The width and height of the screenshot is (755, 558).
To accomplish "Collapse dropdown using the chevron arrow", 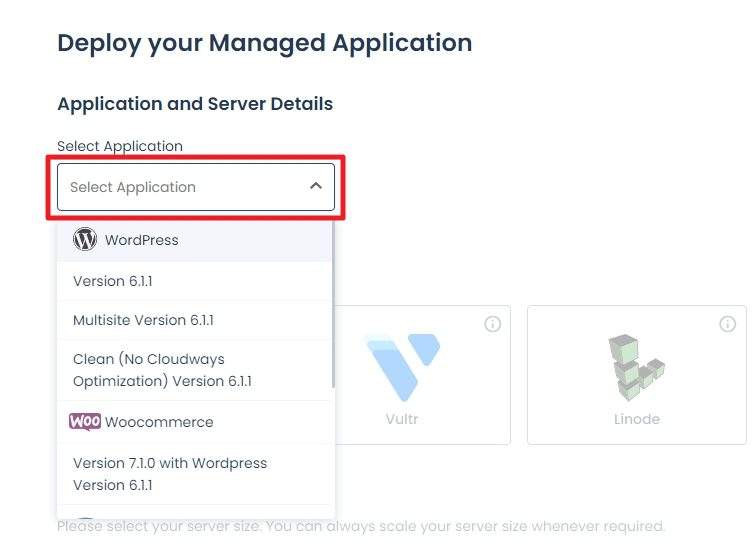I will tap(316, 186).
